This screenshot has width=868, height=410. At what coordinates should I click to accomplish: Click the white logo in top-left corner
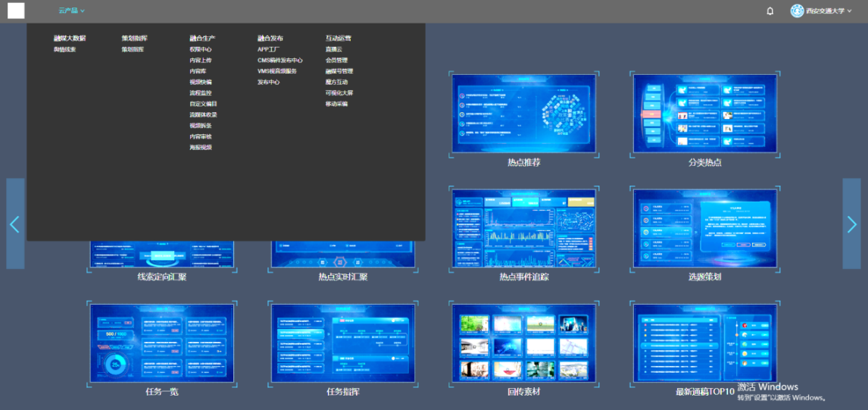click(16, 11)
